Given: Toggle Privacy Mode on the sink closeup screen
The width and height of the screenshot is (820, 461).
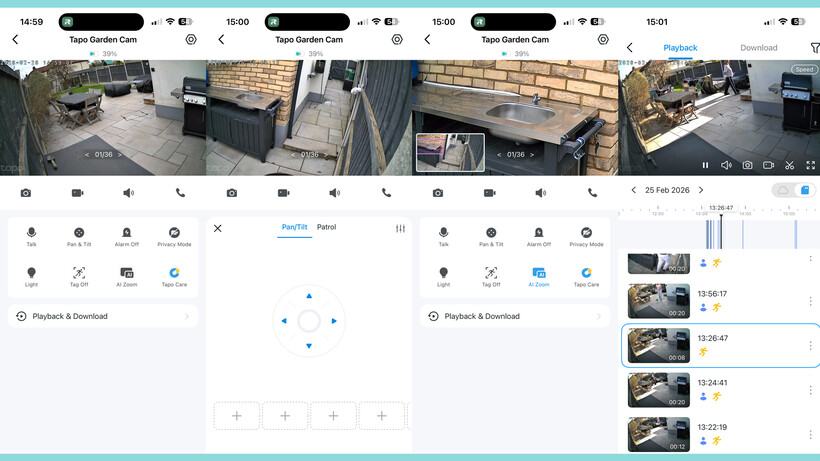Looking at the screenshot, I should click(586, 236).
